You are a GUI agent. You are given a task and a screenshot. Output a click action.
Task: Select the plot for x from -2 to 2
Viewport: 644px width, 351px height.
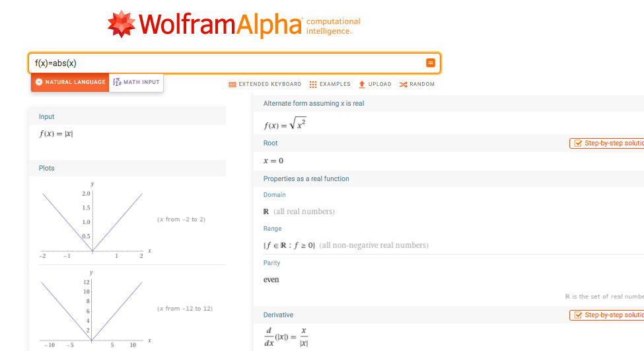click(x=92, y=219)
